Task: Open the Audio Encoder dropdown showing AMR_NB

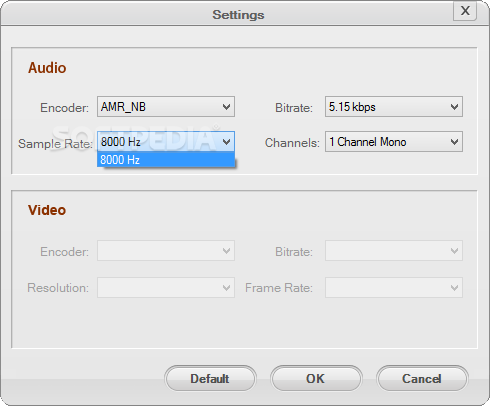Action: point(166,107)
